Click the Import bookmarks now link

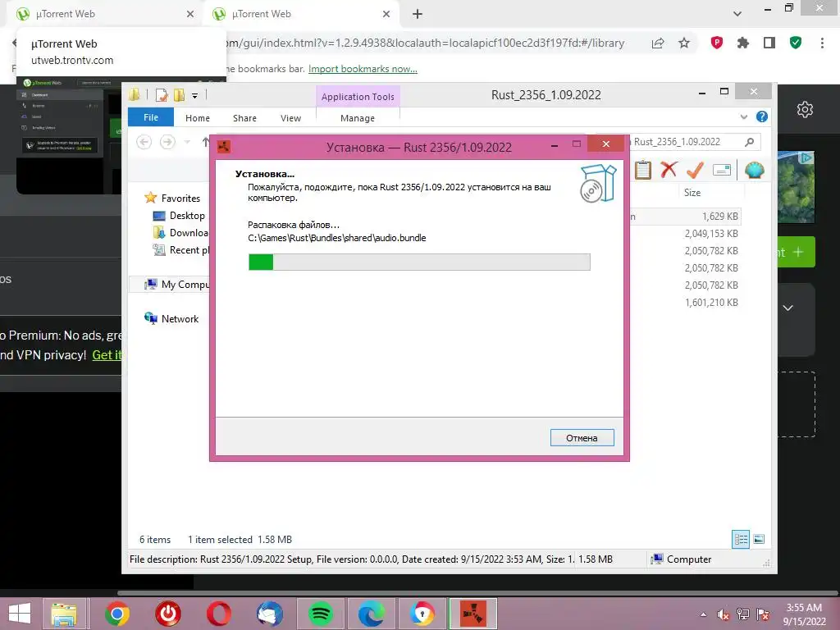point(363,69)
